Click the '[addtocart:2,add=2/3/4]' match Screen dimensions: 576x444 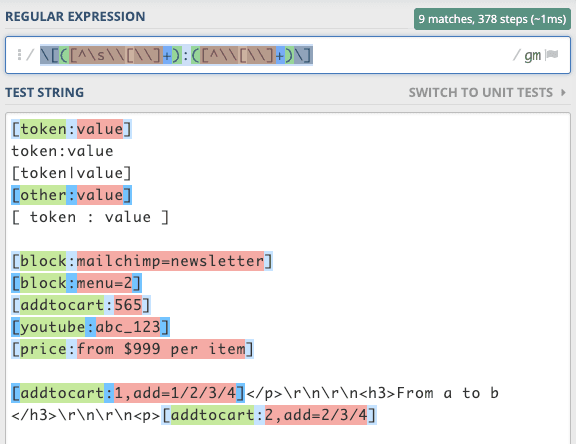point(269,415)
